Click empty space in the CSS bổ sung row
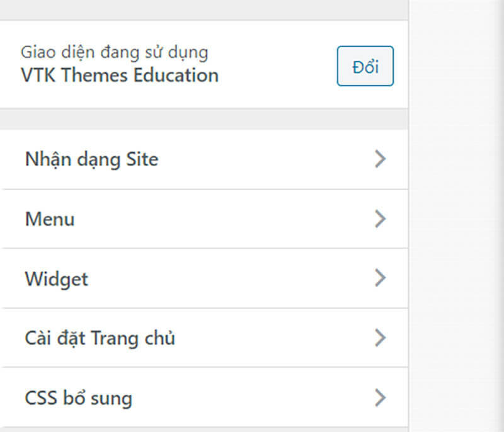 [x=252, y=397]
